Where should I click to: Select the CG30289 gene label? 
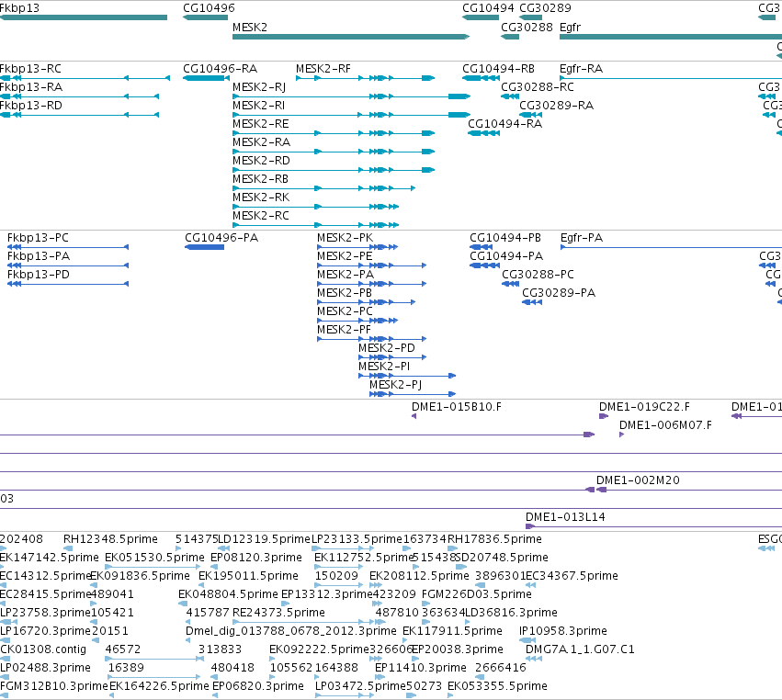(x=545, y=8)
